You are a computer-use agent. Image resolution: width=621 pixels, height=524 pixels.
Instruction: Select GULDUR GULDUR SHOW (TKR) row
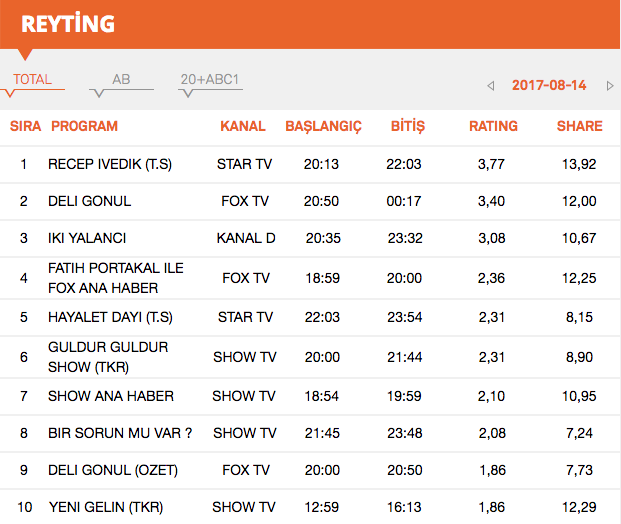coord(108,356)
